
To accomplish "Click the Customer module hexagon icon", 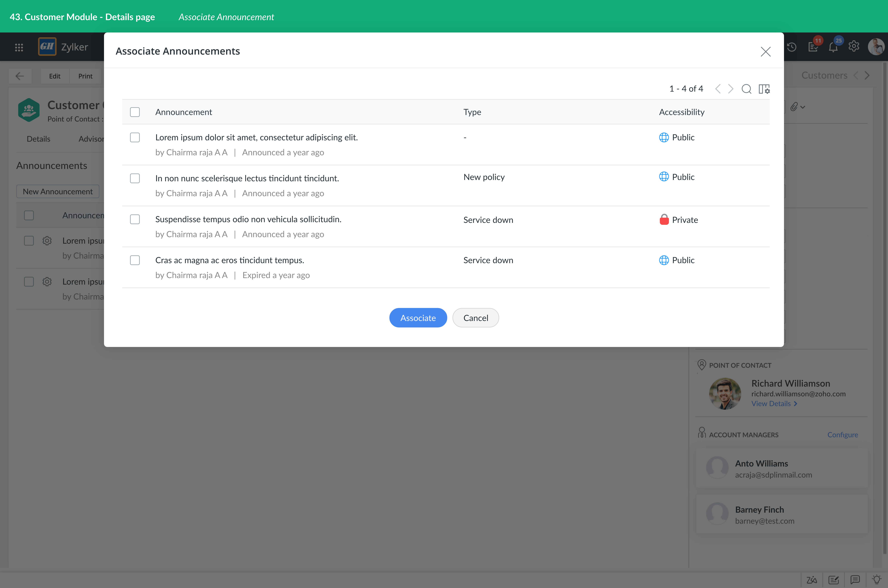I will (x=29, y=110).
